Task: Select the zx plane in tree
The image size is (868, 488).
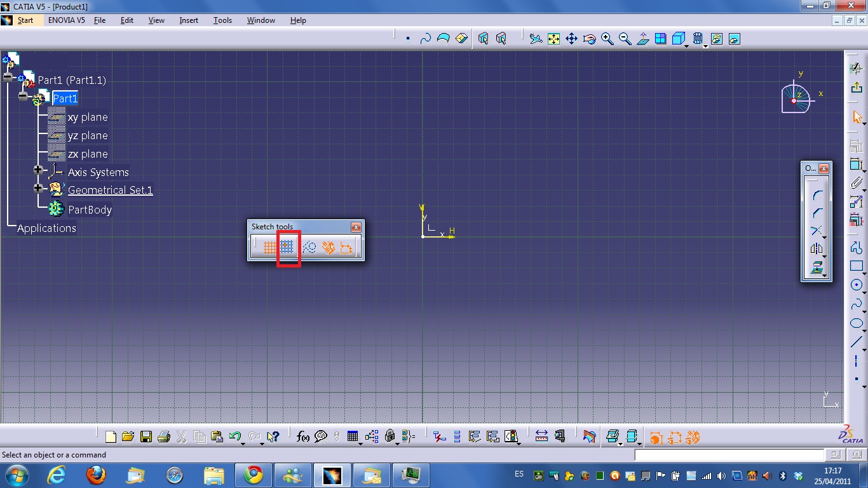Action: (x=88, y=154)
